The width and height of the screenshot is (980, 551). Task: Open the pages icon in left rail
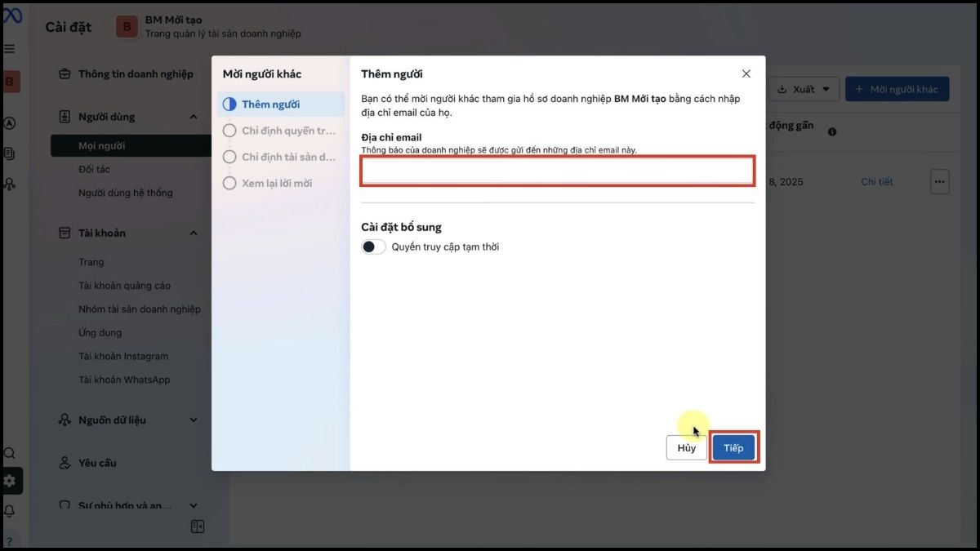(10, 153)
